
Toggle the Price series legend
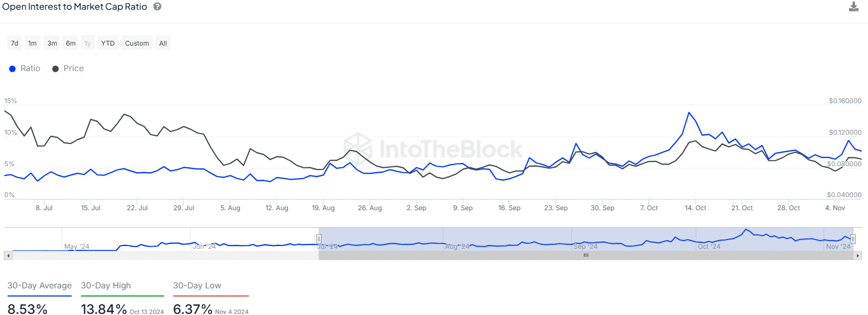pos(68,68)
